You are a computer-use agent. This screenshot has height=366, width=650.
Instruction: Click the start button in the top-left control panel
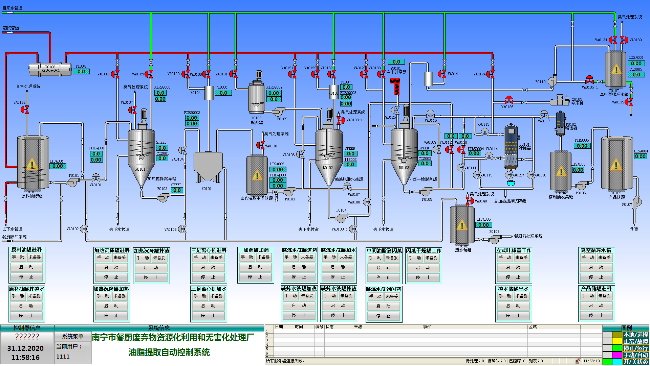pos(27,267)
